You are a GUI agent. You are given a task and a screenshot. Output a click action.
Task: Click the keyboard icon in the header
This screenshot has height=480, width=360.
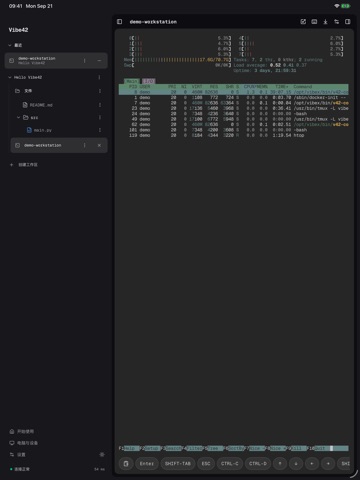click(x=314, y=22)
